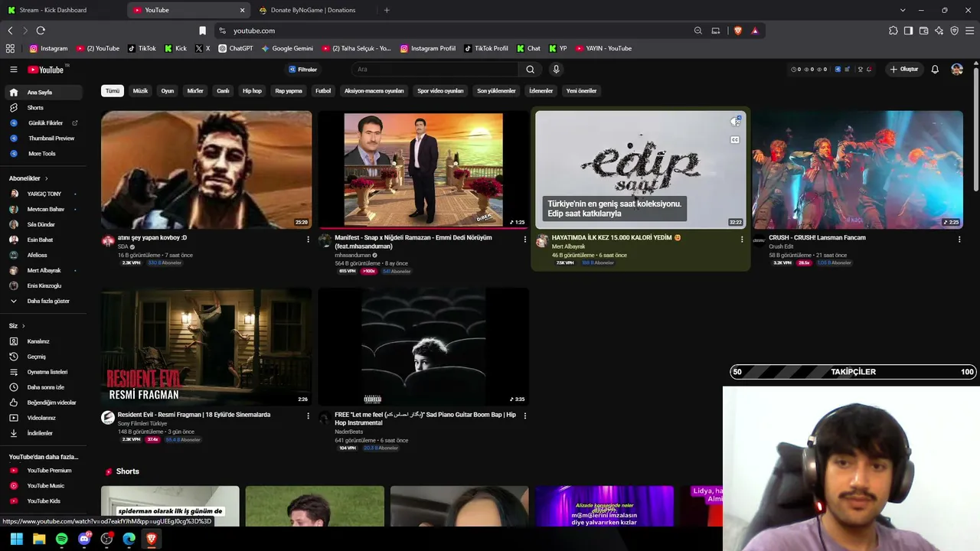
Task: Open options for CRUSH Lansman Fancam video
Action: point(959,240)
